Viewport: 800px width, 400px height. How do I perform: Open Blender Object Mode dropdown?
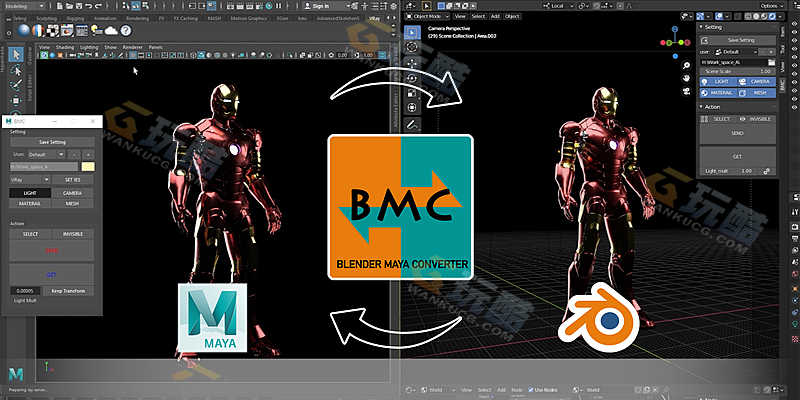428,16
